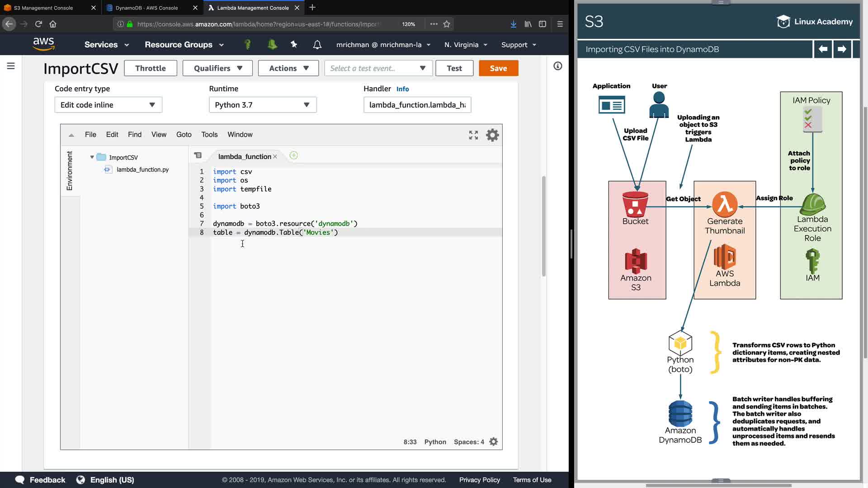Go to next slide arrow
Screen dimensions: 868x488
pyautogui.click(x=842, y=49)
